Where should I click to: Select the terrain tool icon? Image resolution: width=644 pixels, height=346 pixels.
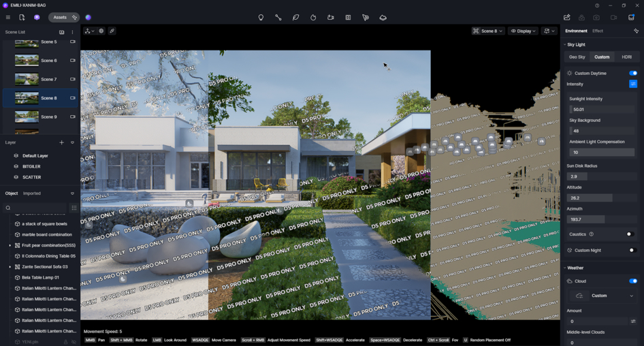click(383, 17)
